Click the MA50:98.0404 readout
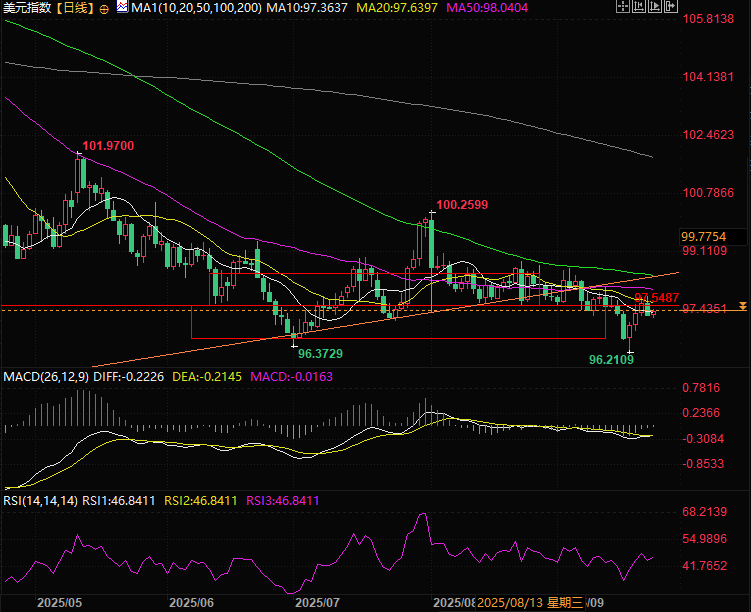Image resolution: width=751 pixels, height=612 pixels. (x=487, y=8)
